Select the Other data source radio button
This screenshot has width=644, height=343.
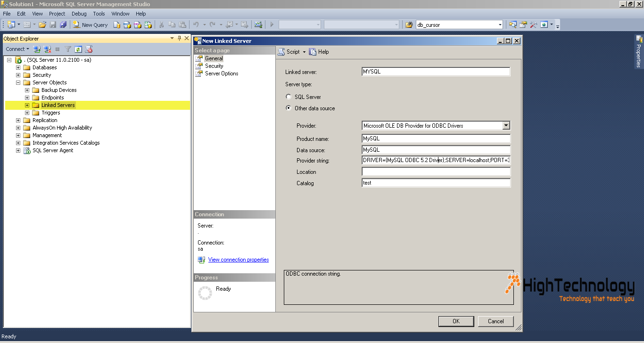tap(289, 108)
